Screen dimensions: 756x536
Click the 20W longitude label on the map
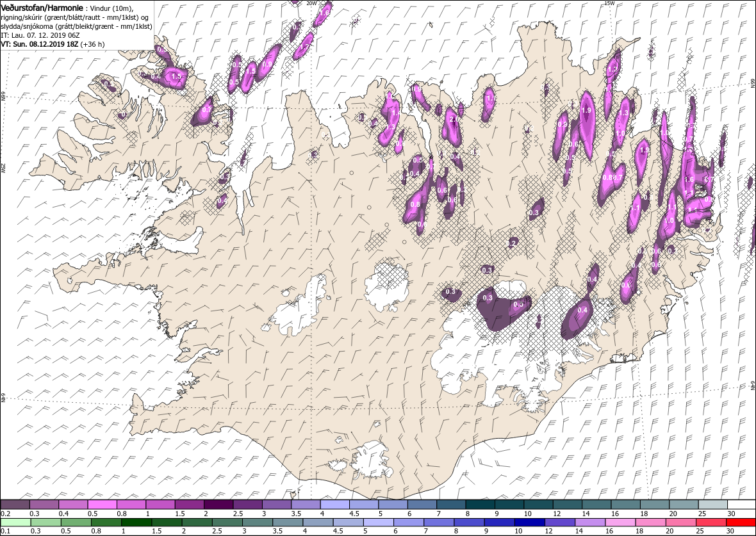click(x=311, y=3)
